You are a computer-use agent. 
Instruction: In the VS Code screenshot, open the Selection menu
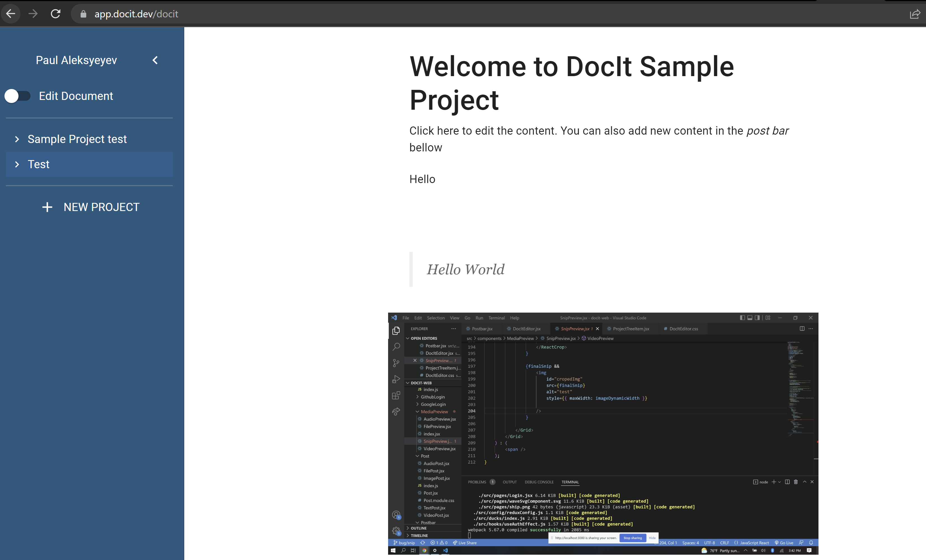click(436, 318)
